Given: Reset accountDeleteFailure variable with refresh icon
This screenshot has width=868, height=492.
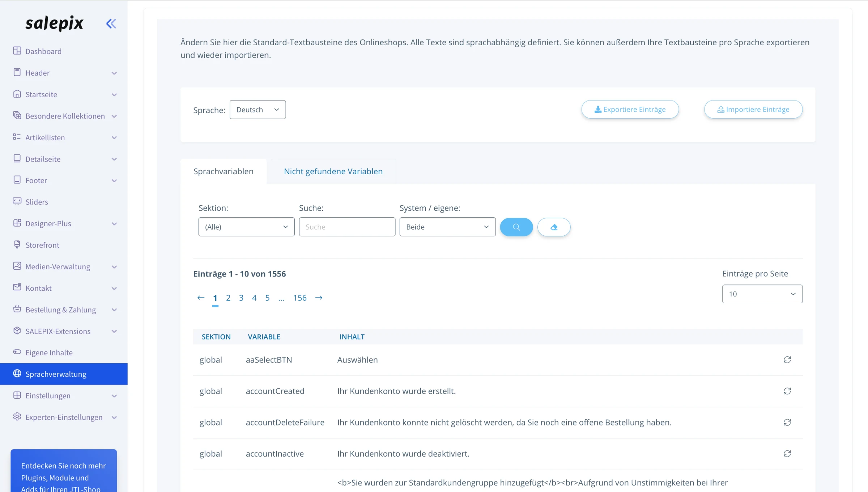Looking at the screenshot, I should [x=787, y=423].
